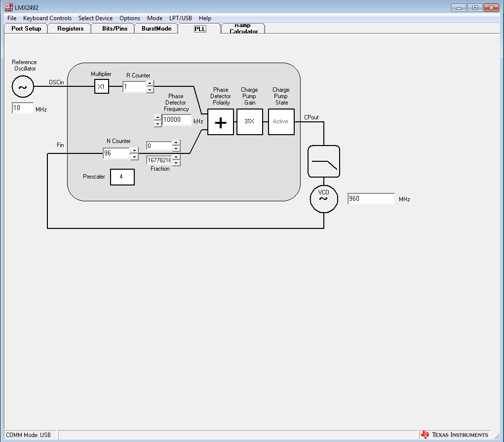The image size is (504, 442).
Task: Switch to the Registers tab
Action: 70,29
